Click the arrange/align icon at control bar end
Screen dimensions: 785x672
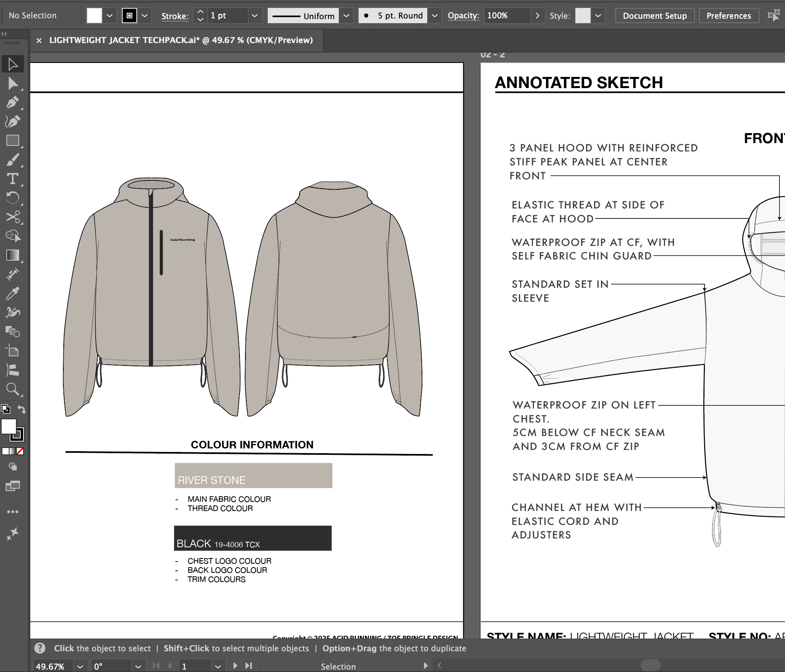pos(773,15)
